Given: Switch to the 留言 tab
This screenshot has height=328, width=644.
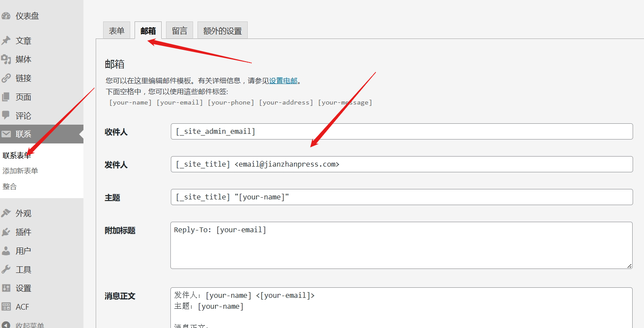Looking at the screenshot, I should pos(180,31).
